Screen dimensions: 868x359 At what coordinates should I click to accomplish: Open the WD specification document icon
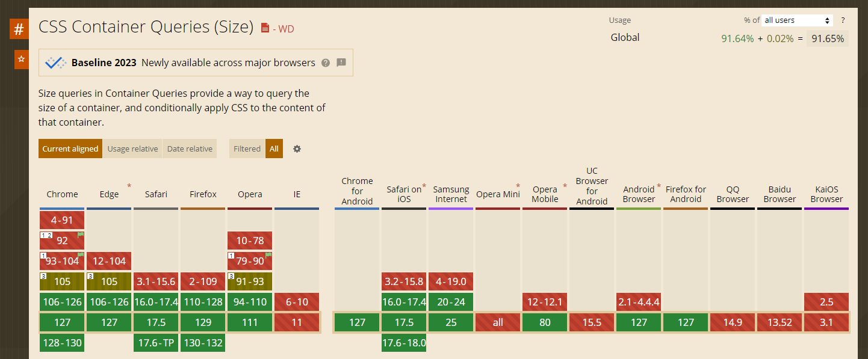click(x=265, y=28)
